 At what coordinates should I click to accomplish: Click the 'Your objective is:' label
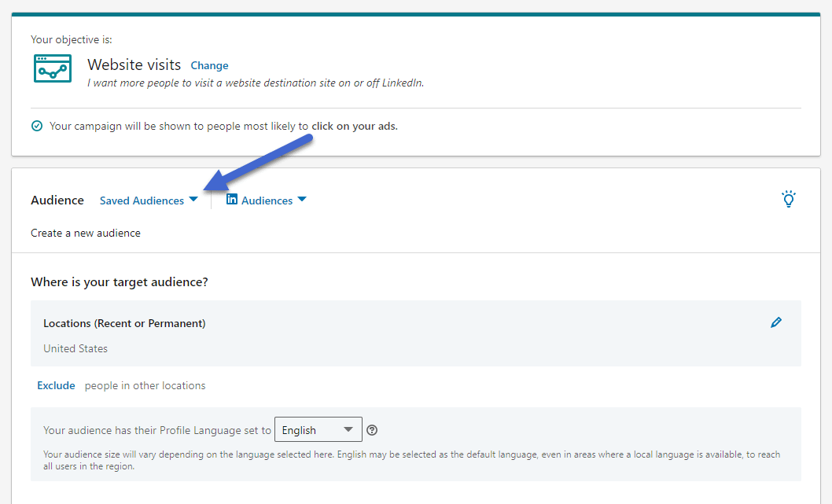point(72,40)
